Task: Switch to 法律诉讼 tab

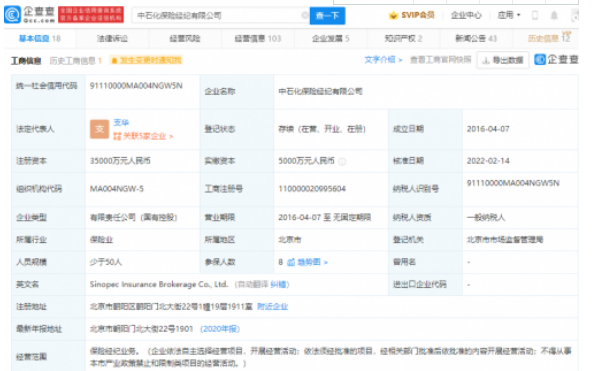Action: (x=112, y=38)
